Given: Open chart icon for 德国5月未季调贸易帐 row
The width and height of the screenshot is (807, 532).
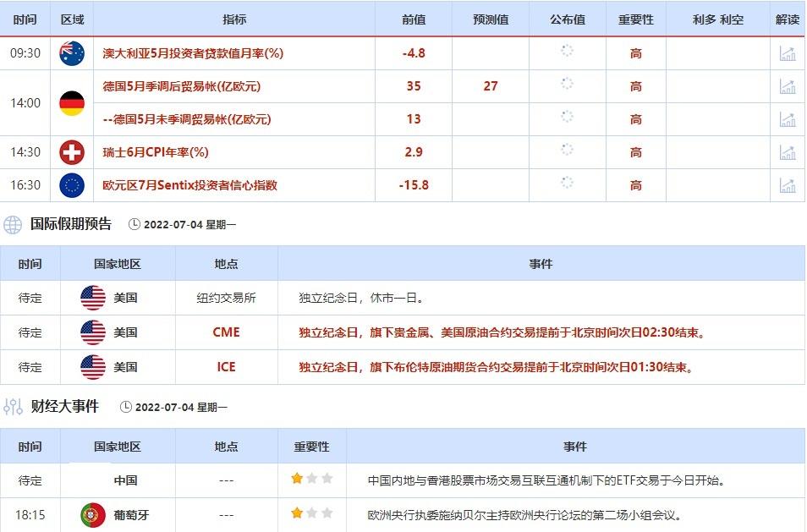Looking at the screenshot, I should (788, 119).
